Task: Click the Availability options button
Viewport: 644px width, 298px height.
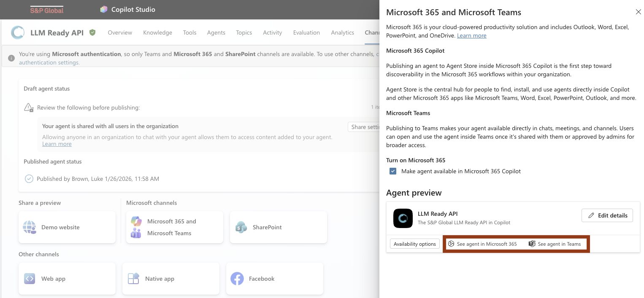Action: [x=415, y=244]
